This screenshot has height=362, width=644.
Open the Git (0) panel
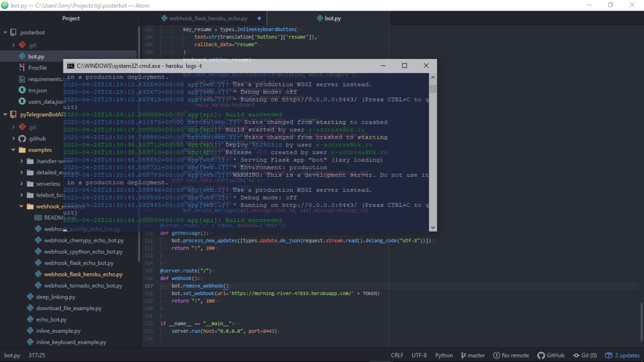tap(585, 355)
